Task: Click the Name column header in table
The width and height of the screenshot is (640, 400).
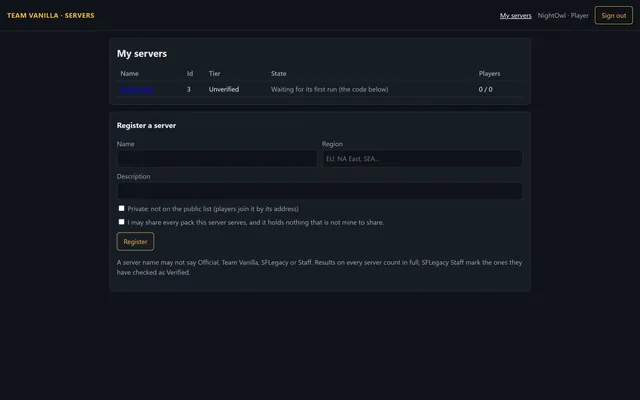Action: click(x=129, y=73)
